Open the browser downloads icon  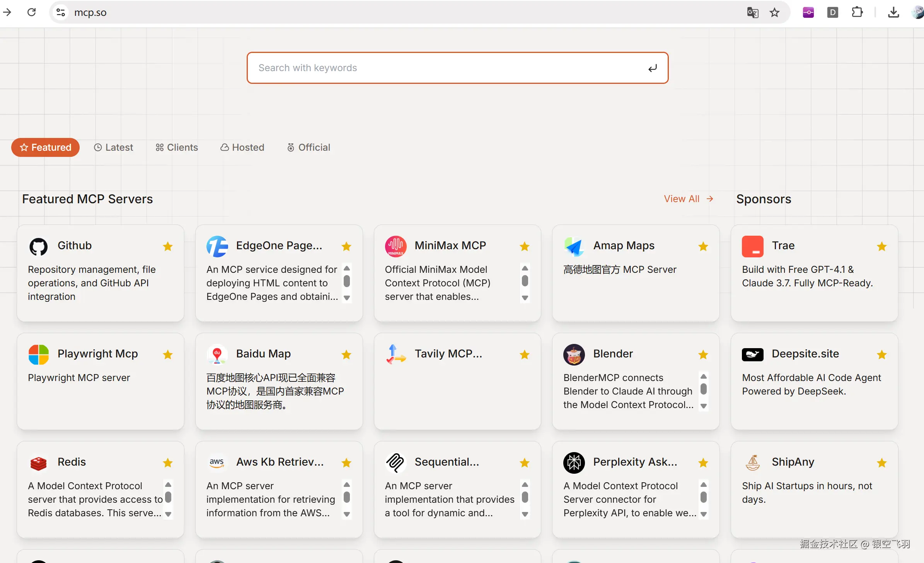click(x=893, y=13)
